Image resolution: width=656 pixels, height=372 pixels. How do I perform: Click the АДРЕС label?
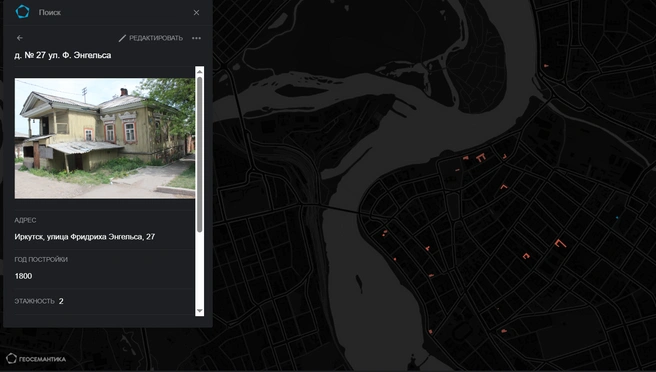(25, 220)
